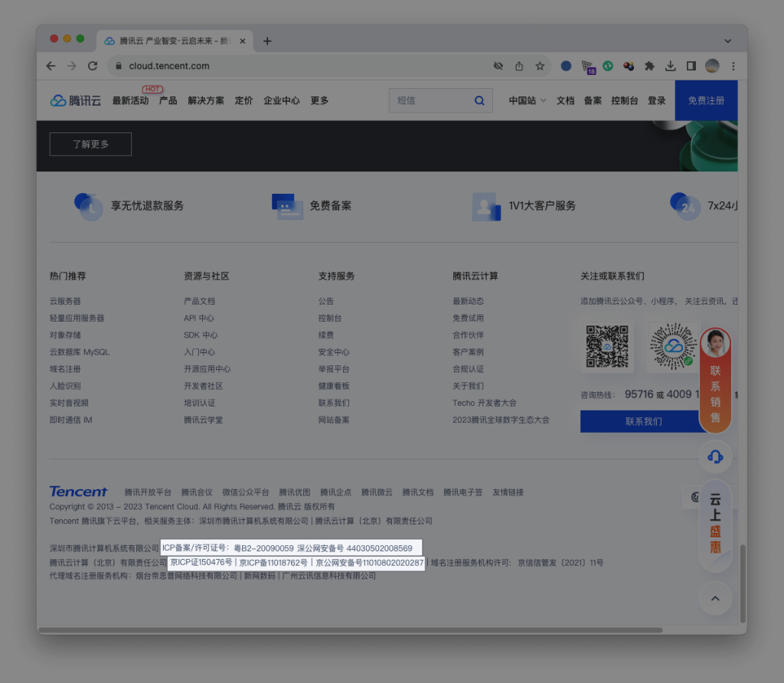Reload the Tencent Cloud page
Image resolution: width=784 pixels, height=683 pixels.
[x=93, y=66]
